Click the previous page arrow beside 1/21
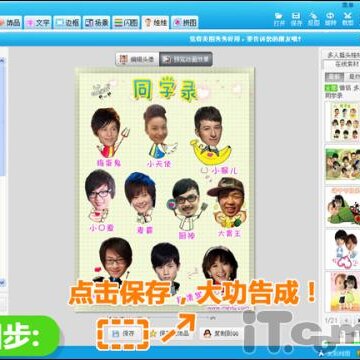360x360 pixels. [347, 320]
